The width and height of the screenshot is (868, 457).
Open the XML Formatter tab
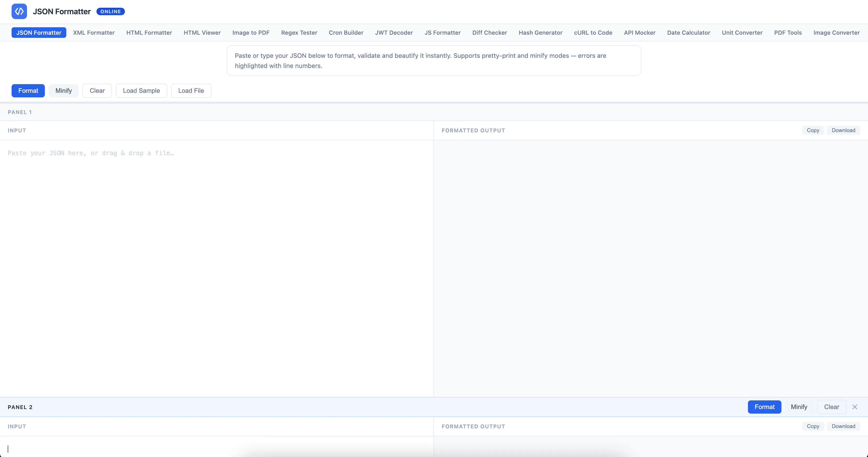coord(94,33)
